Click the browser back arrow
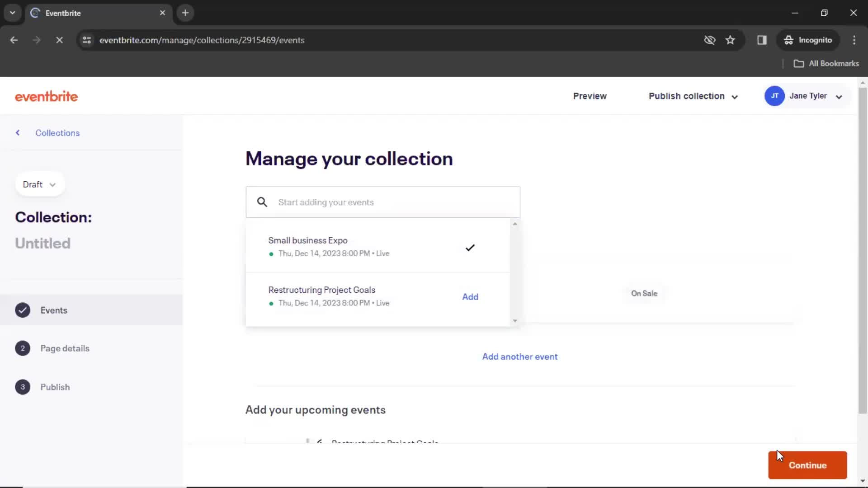This screenshot has width=868, height=488. [14, 40]
